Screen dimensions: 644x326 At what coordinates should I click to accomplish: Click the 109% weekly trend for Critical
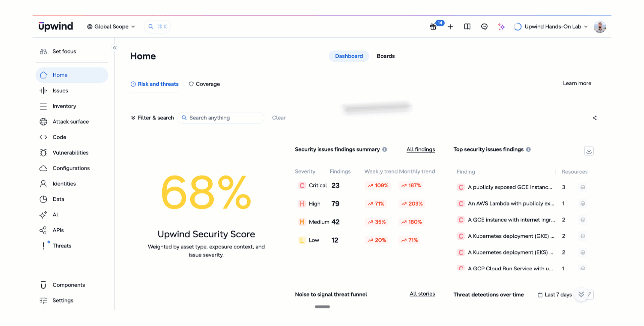378,186
